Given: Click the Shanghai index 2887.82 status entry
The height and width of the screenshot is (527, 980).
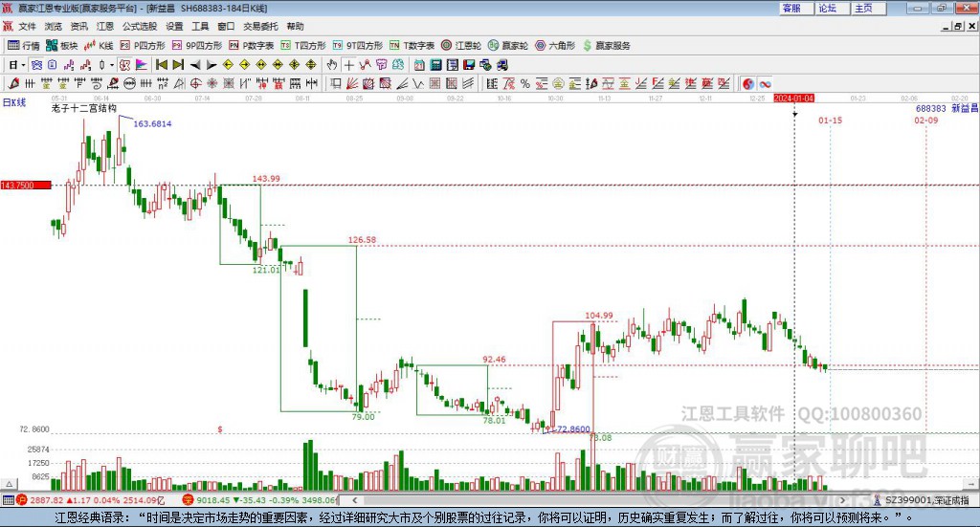Looking at the screenshot, I should tap(91, 500).
